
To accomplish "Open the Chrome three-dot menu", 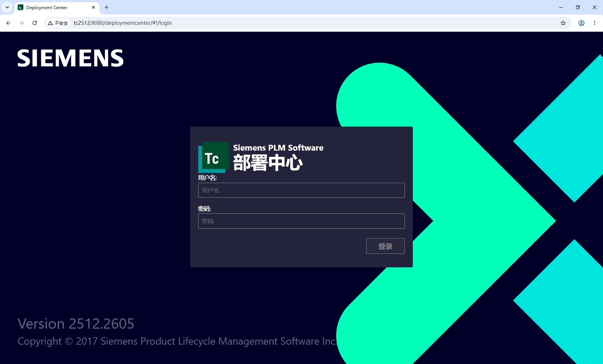I will 595,23.
